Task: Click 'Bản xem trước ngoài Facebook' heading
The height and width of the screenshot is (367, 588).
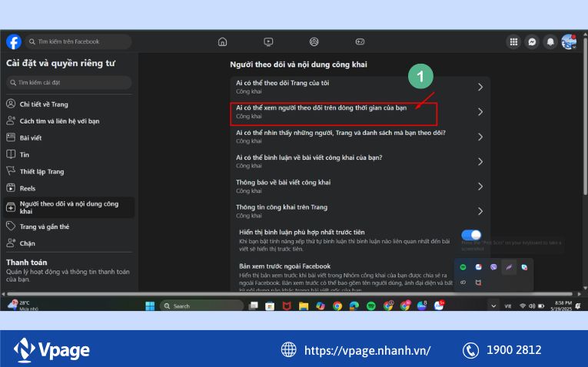Action: (284, 266)
